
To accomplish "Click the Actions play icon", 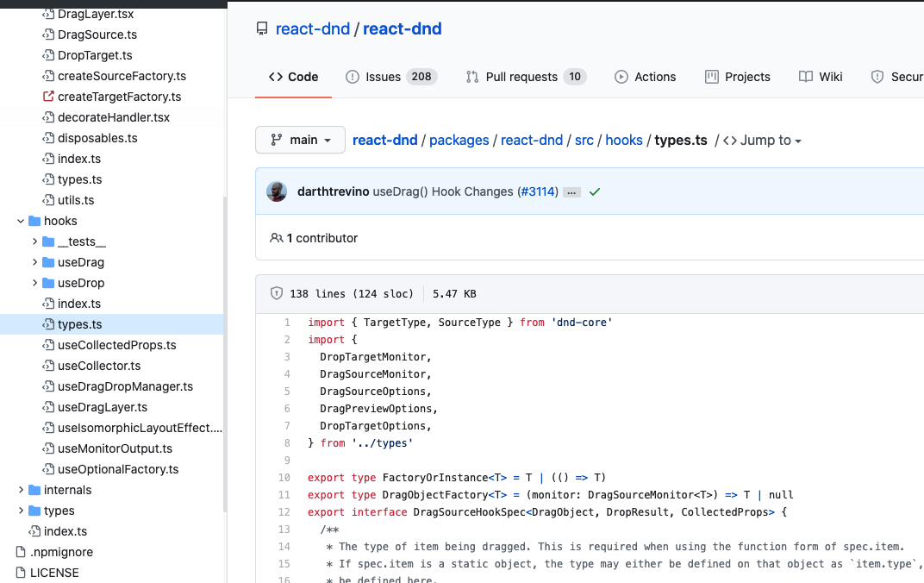I will 621,77.
